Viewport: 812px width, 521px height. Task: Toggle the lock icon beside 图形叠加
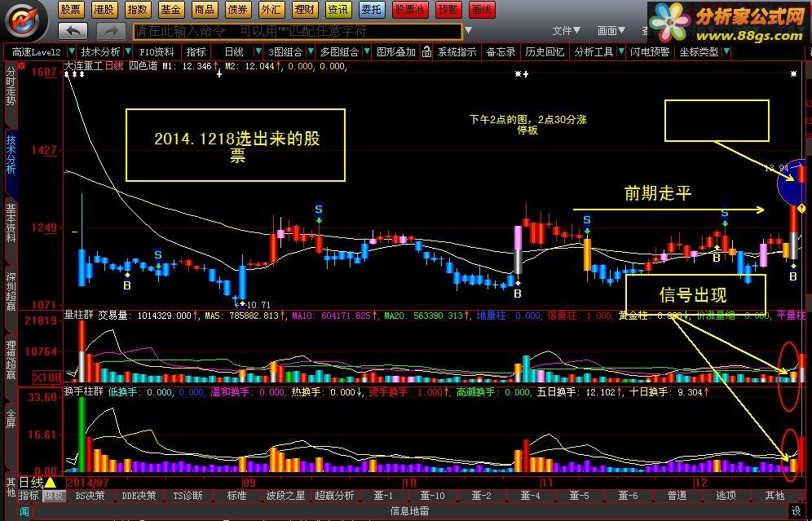click(426, 52)
